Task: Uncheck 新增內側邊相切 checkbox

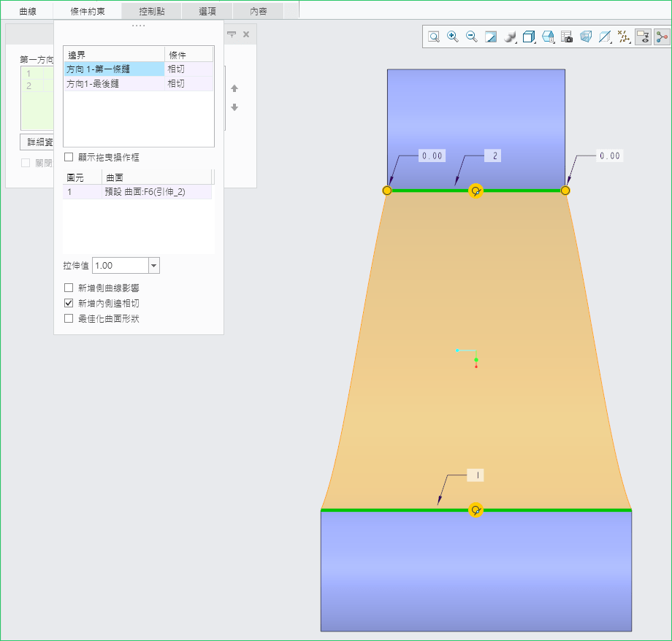Action: click(69, 303)
